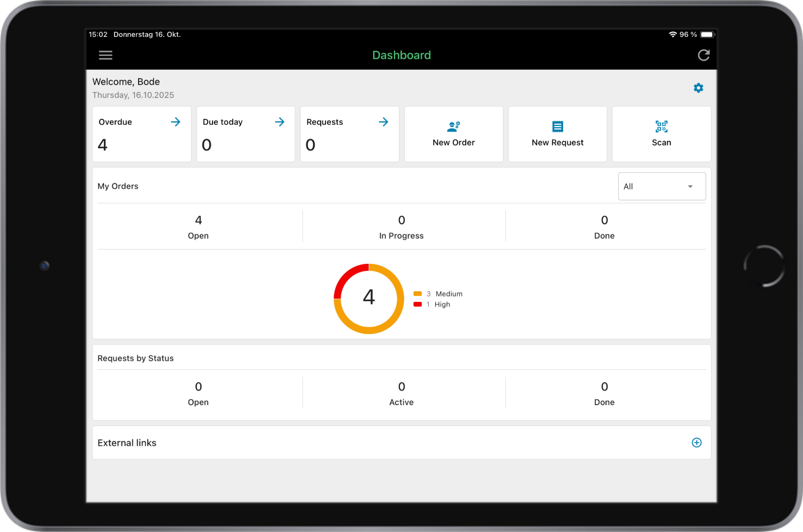
Task: Select the Open orders count
Action: 198,221
